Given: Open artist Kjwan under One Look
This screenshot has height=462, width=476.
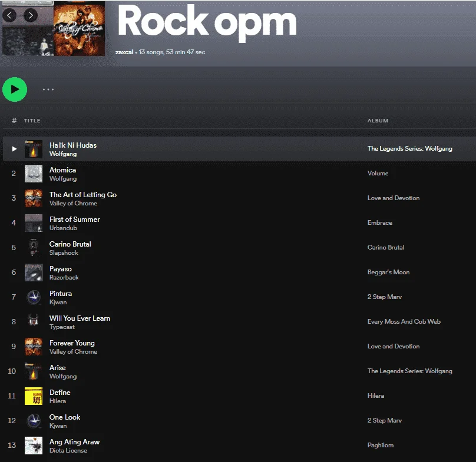Looking at the screenshot, I should point(58,426).
